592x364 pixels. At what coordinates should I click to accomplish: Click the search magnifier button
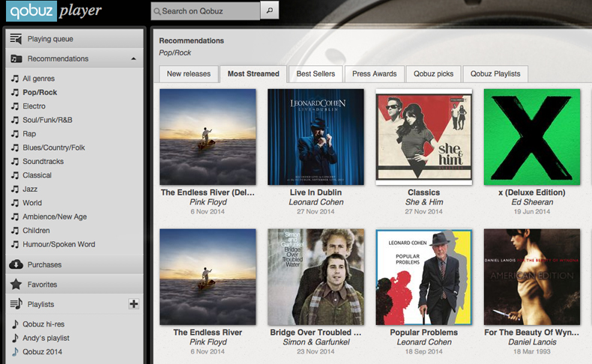click(270, 11)
